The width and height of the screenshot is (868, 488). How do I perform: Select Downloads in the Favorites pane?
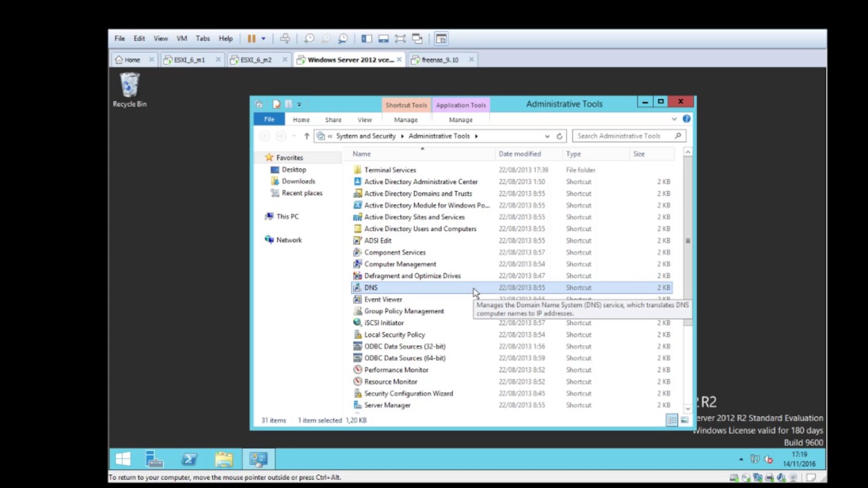pyautogui.click(x=298, y=181)
